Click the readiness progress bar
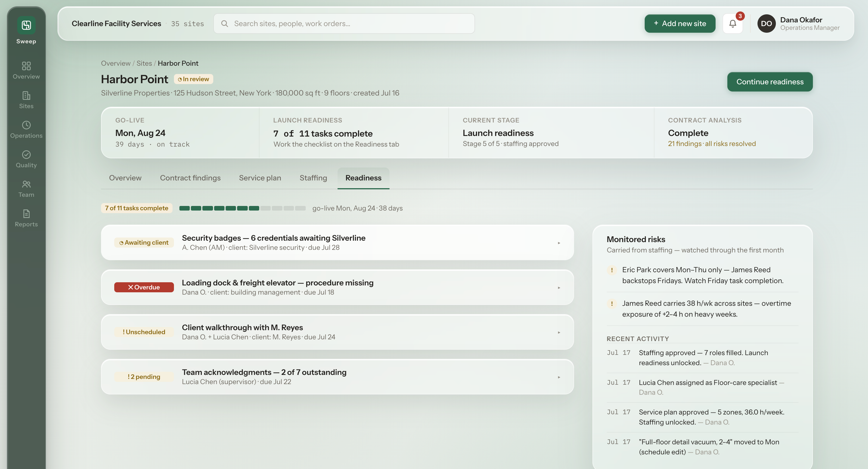Screen dimensions: 868x469 click(x=242, y=208)
